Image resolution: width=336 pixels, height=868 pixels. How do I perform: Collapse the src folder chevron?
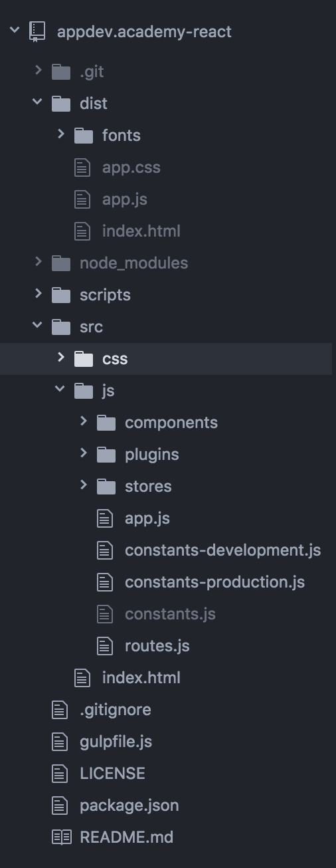point(38,326)
